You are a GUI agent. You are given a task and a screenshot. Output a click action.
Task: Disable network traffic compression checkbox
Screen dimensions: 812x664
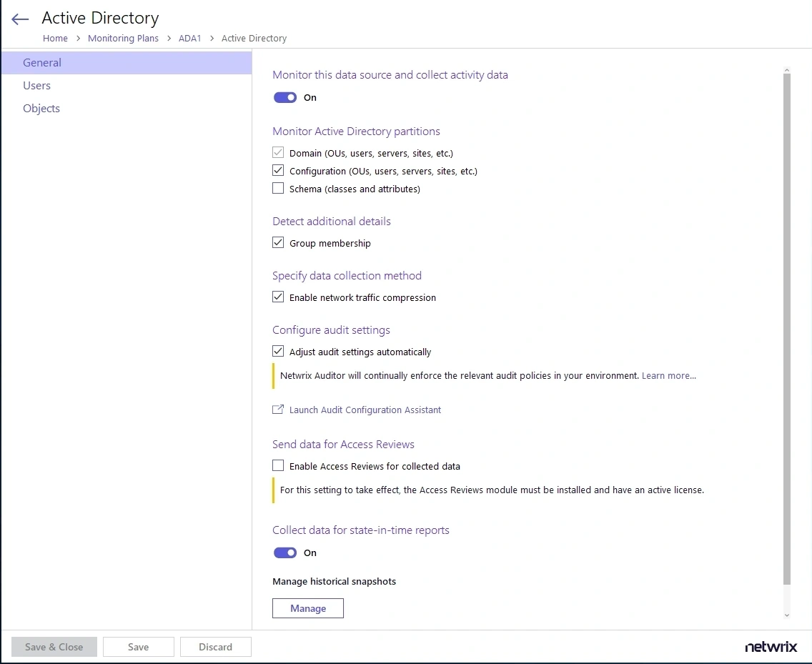[278, 297]
